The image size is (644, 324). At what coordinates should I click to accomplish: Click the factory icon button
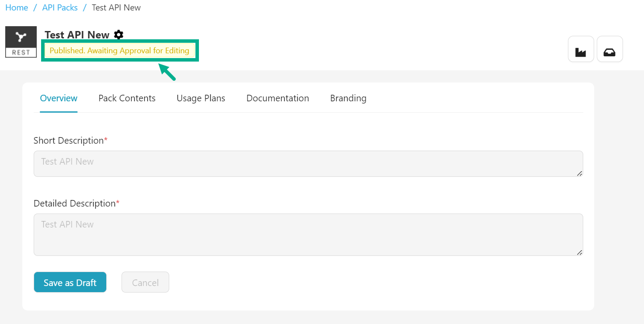581,49
